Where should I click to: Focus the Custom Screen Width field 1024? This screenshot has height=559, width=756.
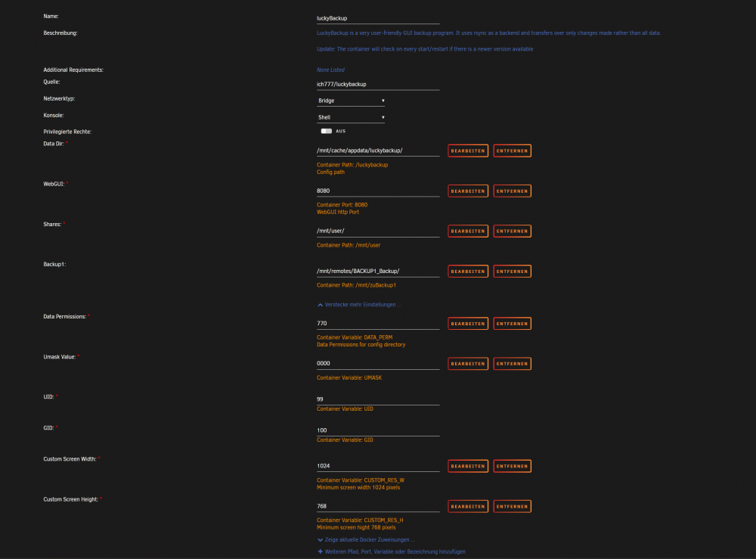378,466
